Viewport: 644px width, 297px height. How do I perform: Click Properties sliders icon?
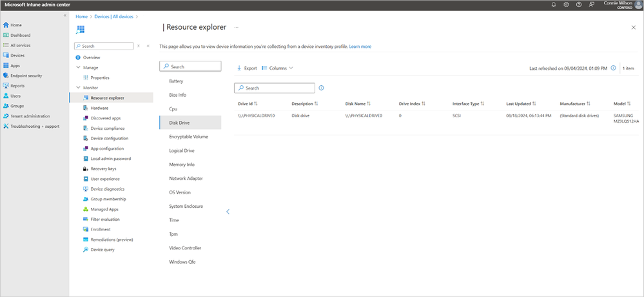click(x=86, y=77)
